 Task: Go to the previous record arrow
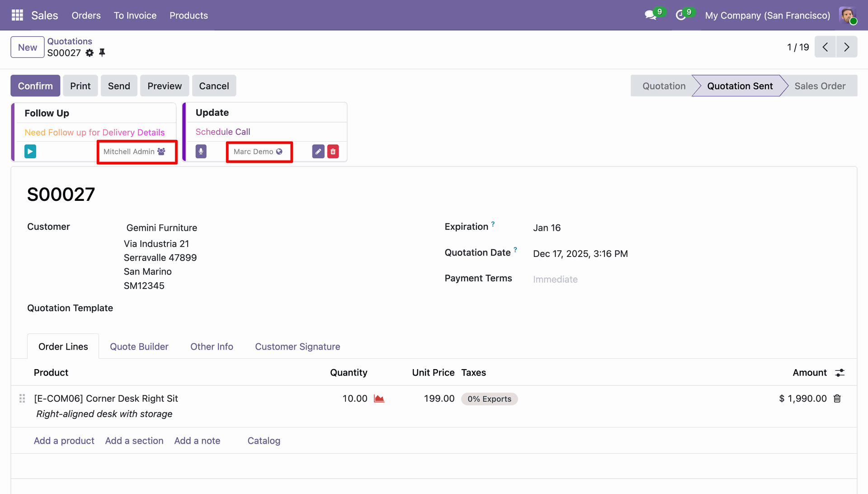(825, 47)
